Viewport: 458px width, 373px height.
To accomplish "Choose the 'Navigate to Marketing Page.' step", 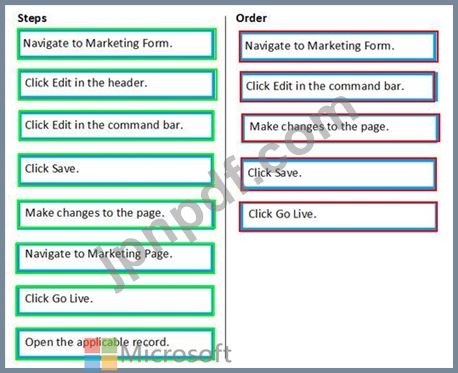I will click(x=115, y=258).
